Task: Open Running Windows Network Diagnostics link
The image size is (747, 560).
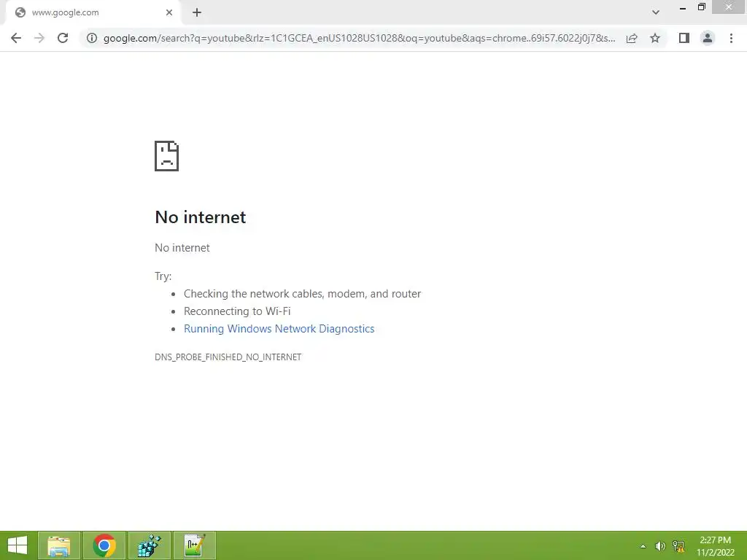Action: [x=279, y=329]
